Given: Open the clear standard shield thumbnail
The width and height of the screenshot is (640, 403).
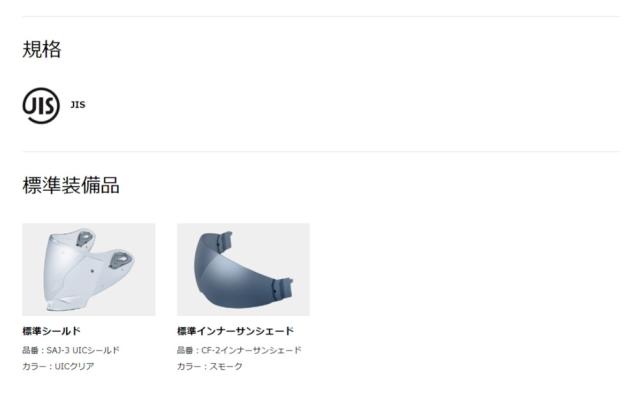Looking at the screenshot, I should (89, 269).
